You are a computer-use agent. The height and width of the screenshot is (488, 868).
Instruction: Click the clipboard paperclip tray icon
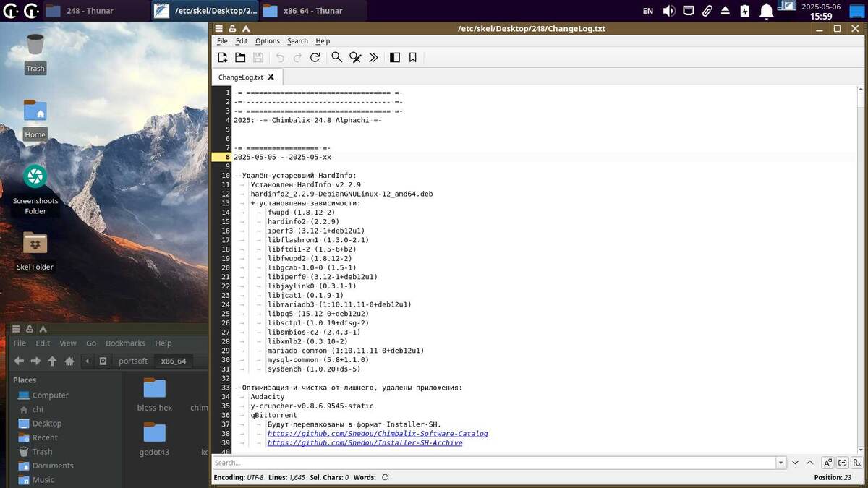[707, 11]
